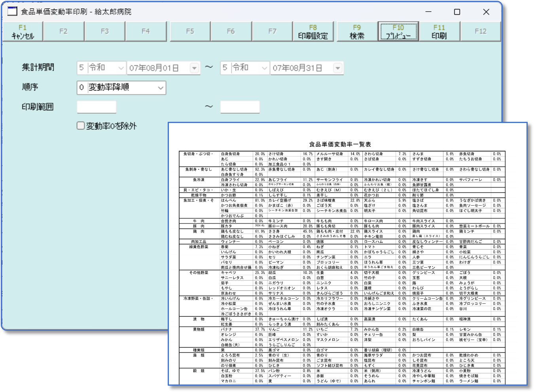
Task: Toggle the 変動率0を除外 checkbox
Action: pos(81,126)
